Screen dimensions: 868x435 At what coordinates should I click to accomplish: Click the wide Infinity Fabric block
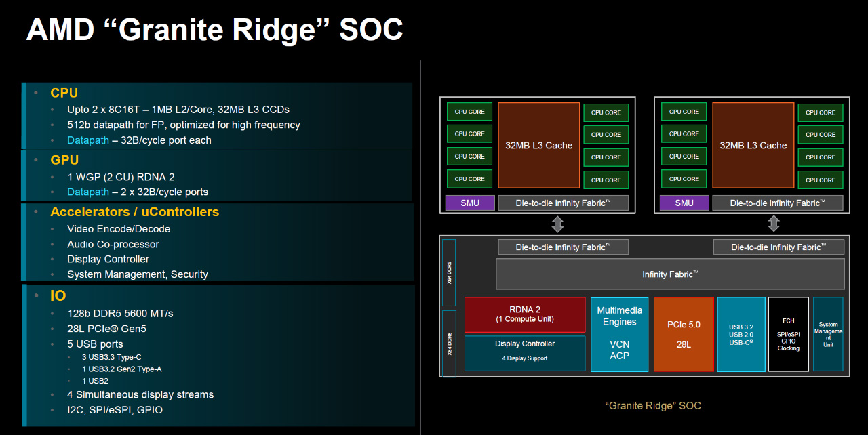coord(671,274)
